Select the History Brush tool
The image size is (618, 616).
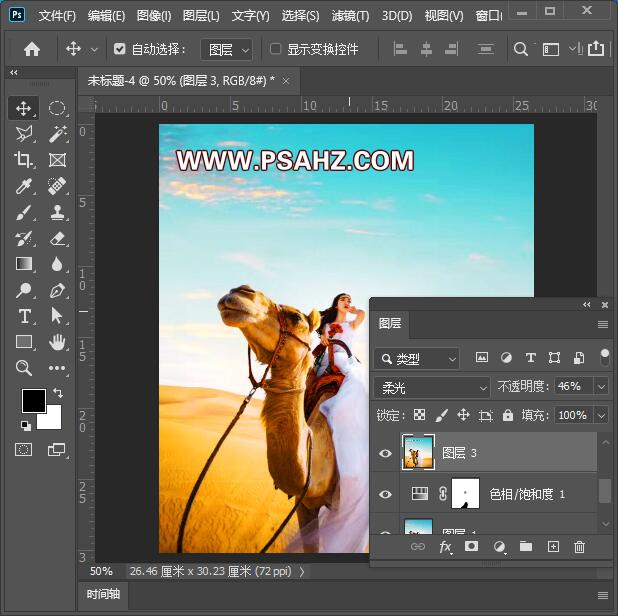point(24,238)
